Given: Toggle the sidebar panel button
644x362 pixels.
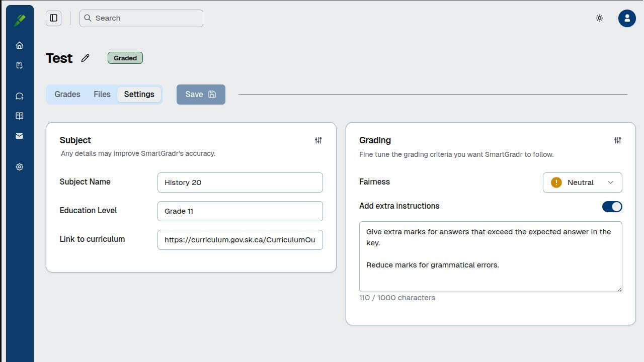Looking at the screenshot, I should click(x=53, y=18).
